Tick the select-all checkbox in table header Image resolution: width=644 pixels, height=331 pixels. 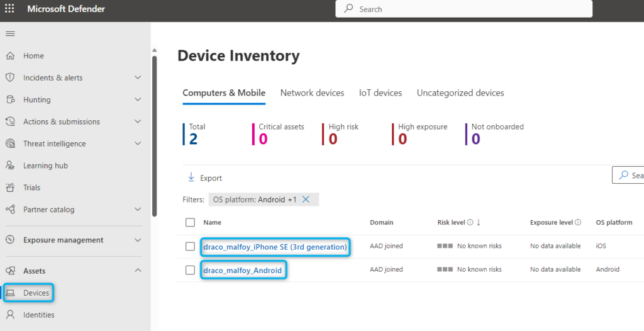click(x=190, y=222)
